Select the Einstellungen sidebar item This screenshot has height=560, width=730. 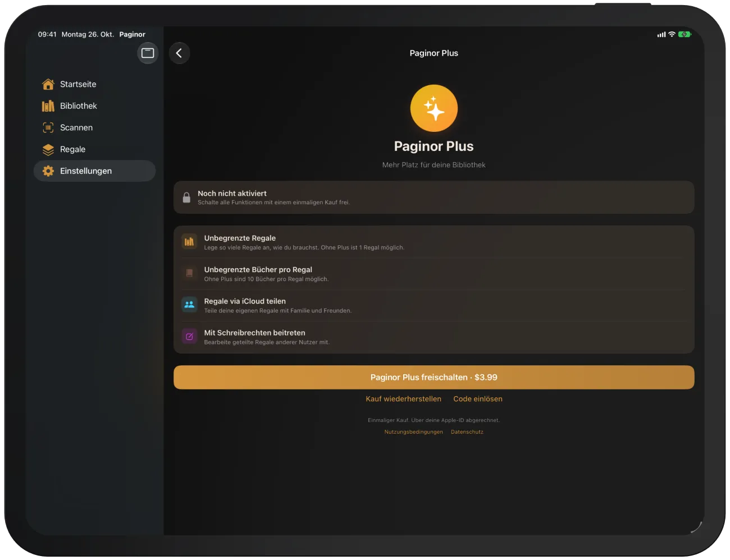click(94, 171)
